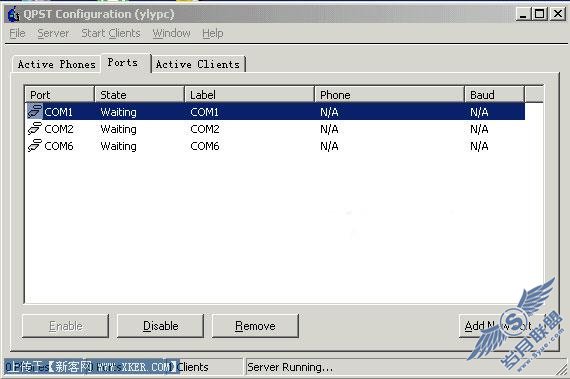Click the Phone N/A cell in COM1 row
Screen dimensions: 570x379
click(x=329, y=112)
